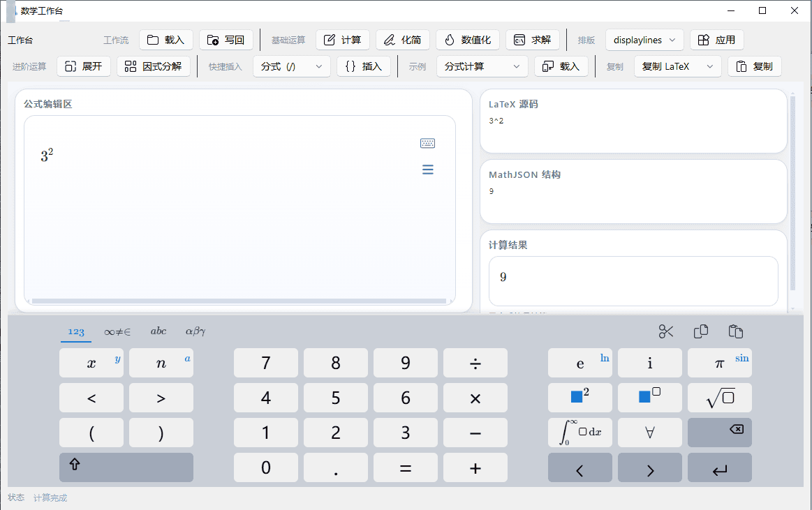The width and height of the screenshot is (812, 510).
Task: Open the displaylines layout dropdown
Action: tap(644, 40)
